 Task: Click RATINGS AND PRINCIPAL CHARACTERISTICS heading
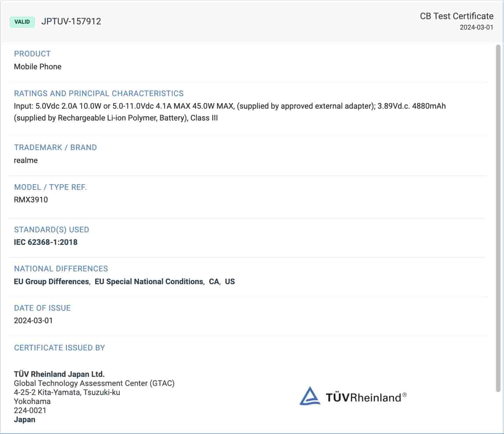click(99, 93)
